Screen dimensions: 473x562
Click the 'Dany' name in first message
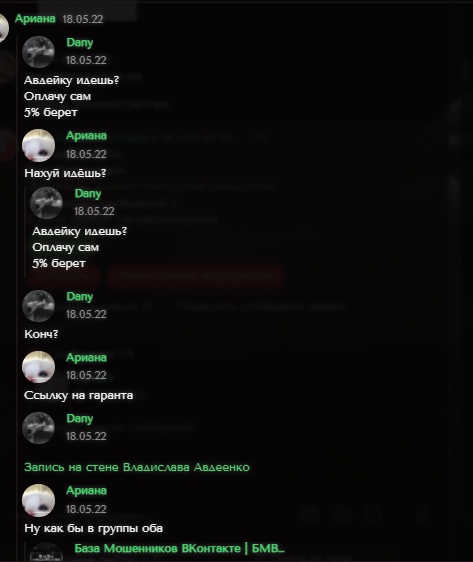coord(80,42)
